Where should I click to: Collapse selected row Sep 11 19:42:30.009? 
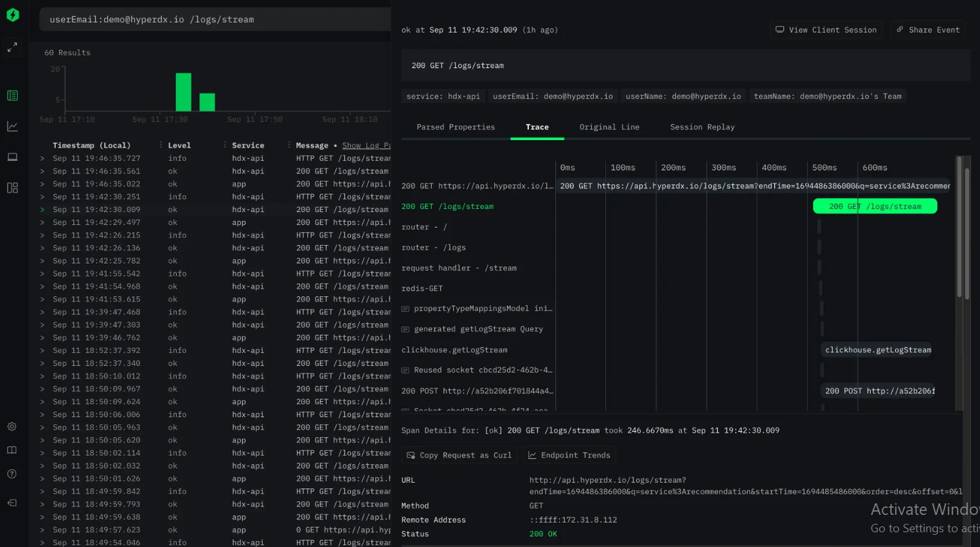pyautogui.click(x=42, y=210)
